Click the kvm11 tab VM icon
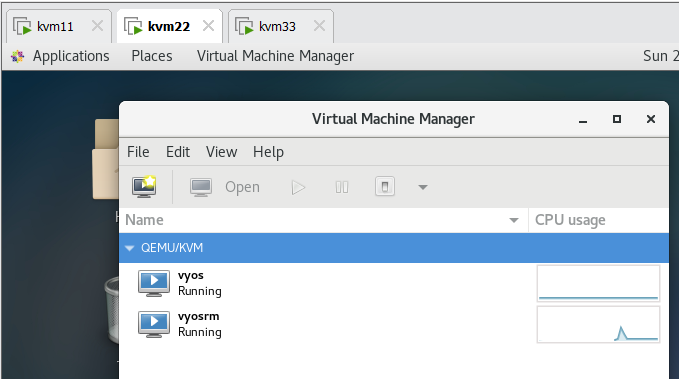679x379 pixels. coord(23,26)
